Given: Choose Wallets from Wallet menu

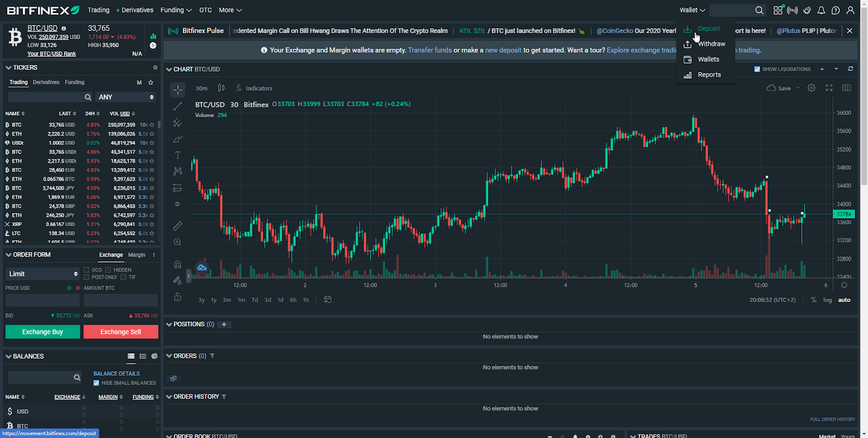Looking at the screenshot, I should coord(705,59).
